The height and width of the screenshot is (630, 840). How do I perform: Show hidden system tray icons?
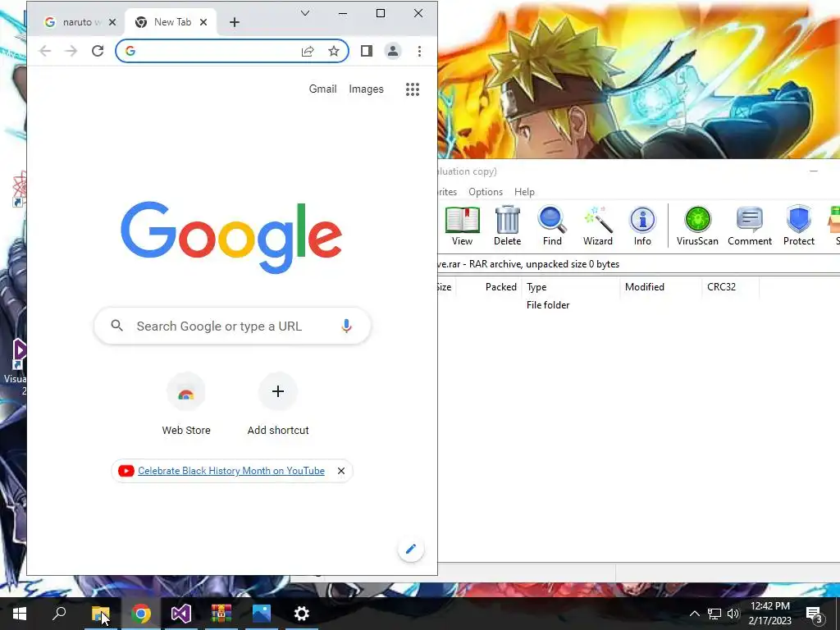pos(694,614)
